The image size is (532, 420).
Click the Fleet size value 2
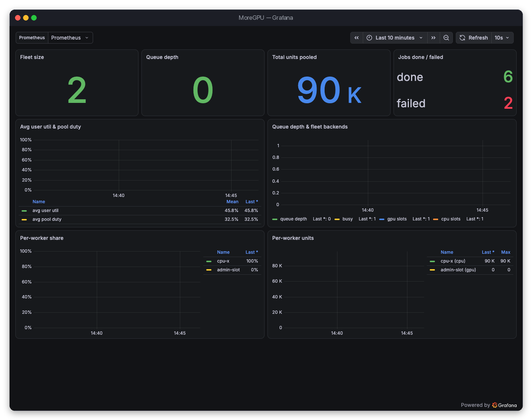pos(77,90)
